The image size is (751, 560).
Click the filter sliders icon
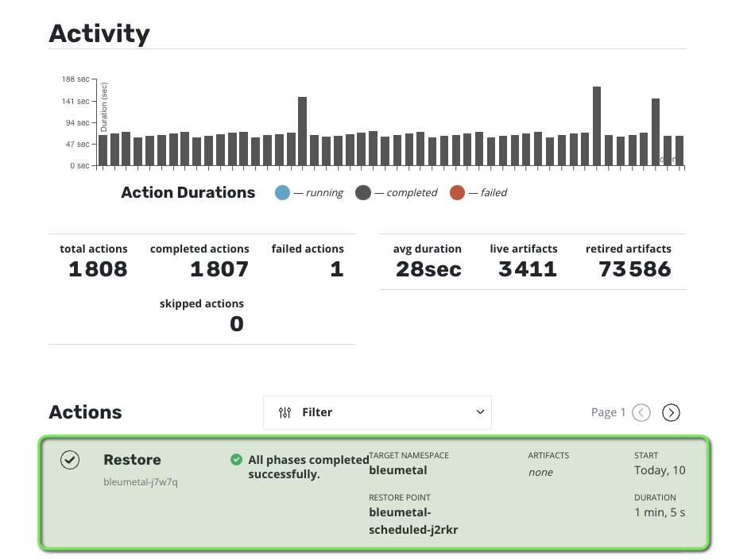[x=285, y=412]
